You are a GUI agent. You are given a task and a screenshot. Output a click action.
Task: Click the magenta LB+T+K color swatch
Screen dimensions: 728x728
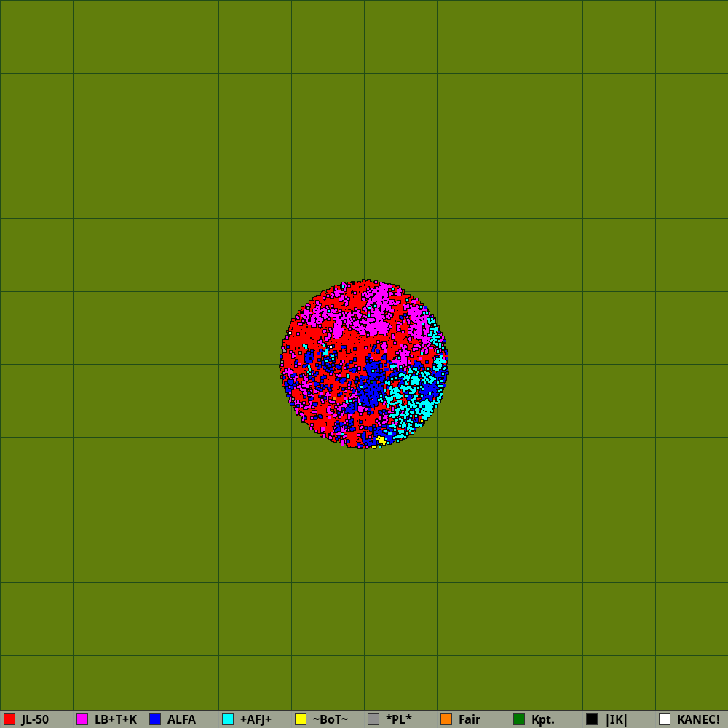pos(82,719)
